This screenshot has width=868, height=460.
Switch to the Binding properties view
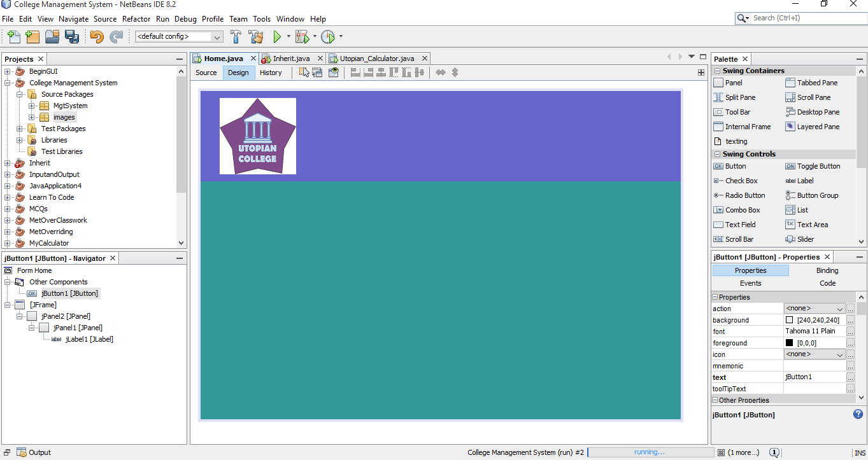pos(826,270)
